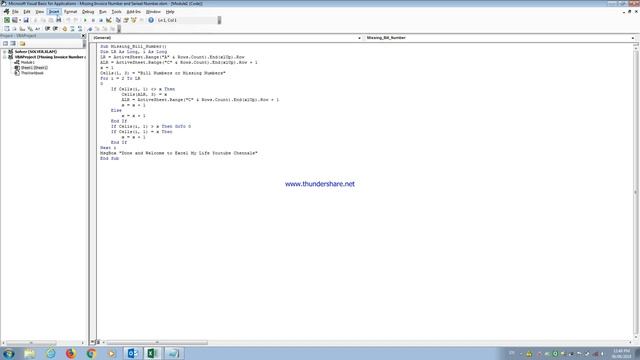Click the 'Dim LR As Long' code line
640x360 pixels.
click(x=133, y=52)
